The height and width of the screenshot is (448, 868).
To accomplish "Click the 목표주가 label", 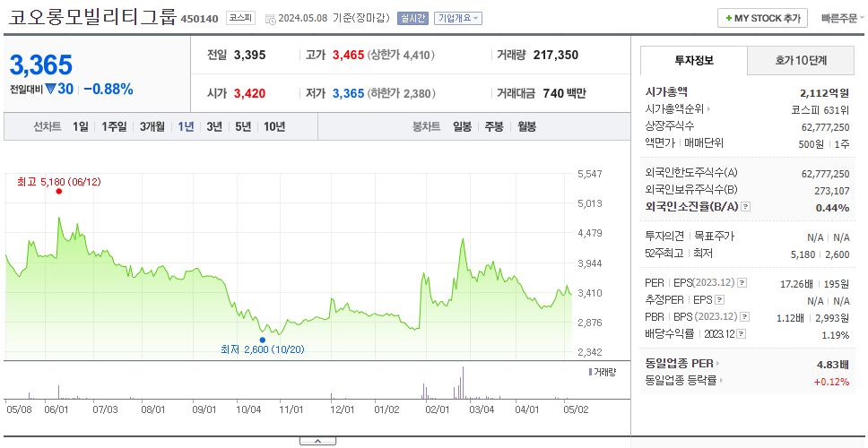I will [x=714, y=237].
